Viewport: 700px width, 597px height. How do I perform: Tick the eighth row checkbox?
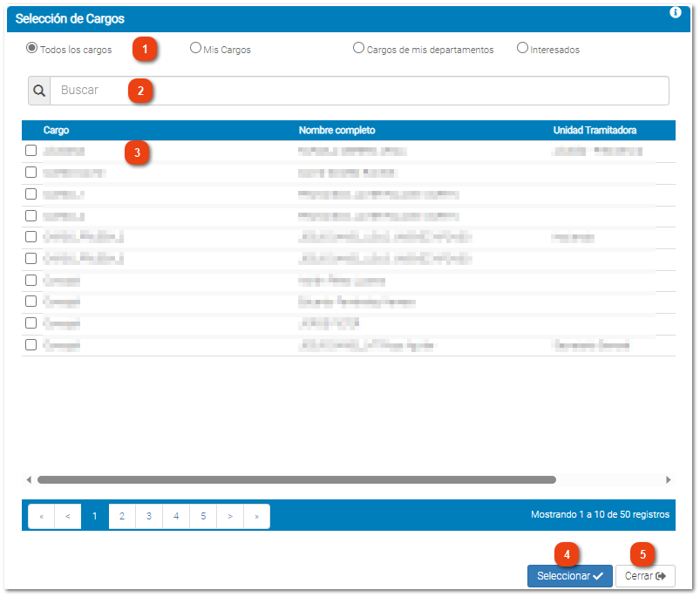[x=31, y=302]
